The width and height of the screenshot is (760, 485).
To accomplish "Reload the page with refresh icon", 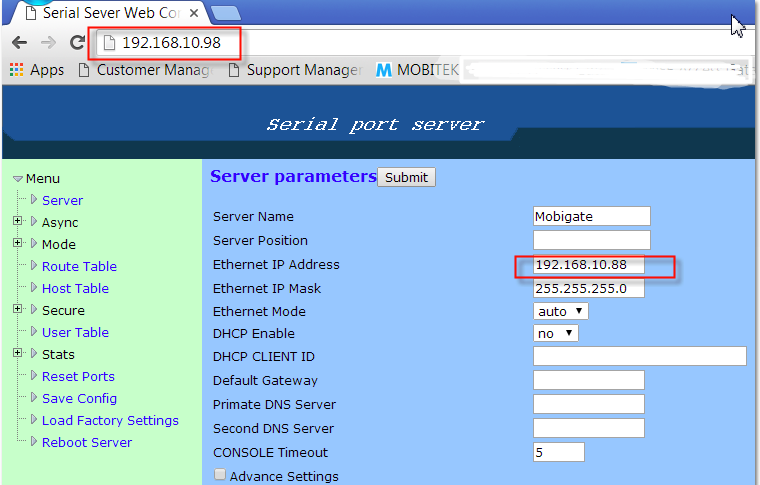I will (x=77, y=43).
